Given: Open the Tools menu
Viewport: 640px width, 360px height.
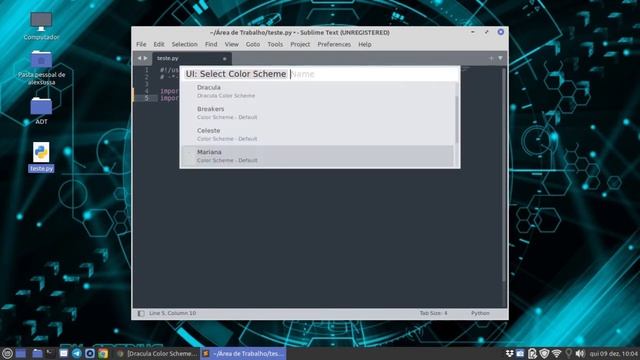Looking at the screenshot, I should click(x=275, y=44).
